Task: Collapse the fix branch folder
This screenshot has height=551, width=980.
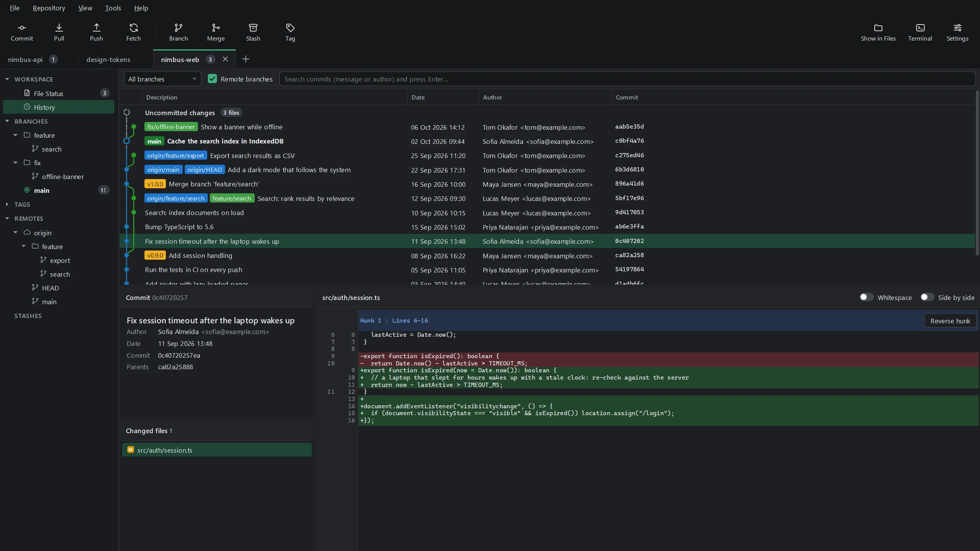Action: 15,163
